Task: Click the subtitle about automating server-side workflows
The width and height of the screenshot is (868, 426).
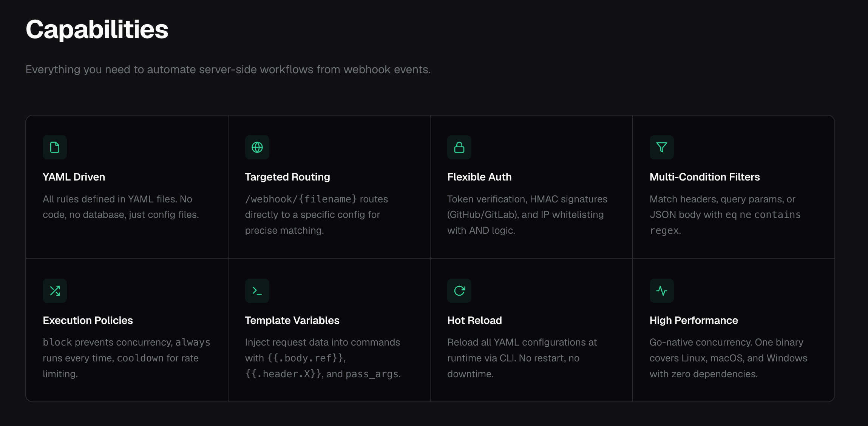Action: pos(228,69)
